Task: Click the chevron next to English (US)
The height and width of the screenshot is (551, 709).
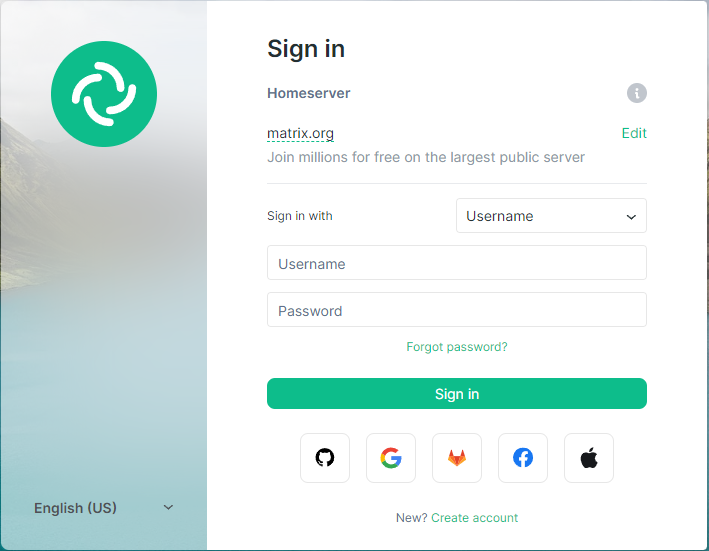Action: (168, 507)
